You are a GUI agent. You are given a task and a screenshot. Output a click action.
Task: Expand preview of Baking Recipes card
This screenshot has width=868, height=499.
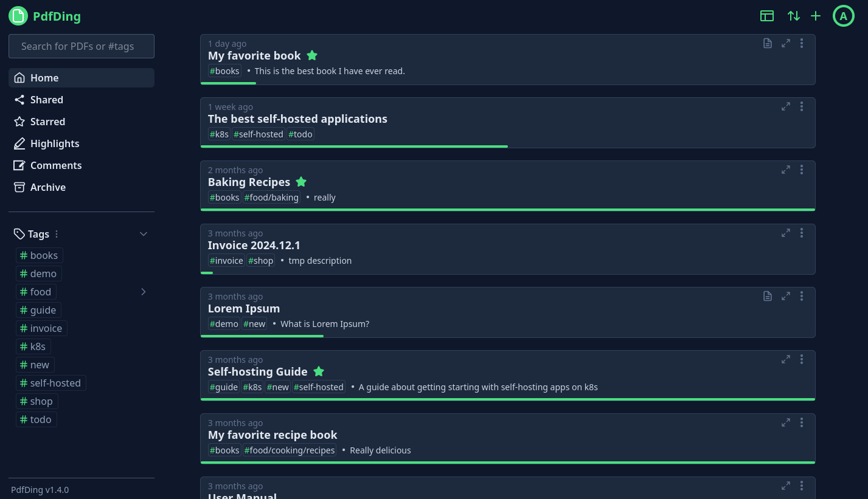click(x=786, y=170)
